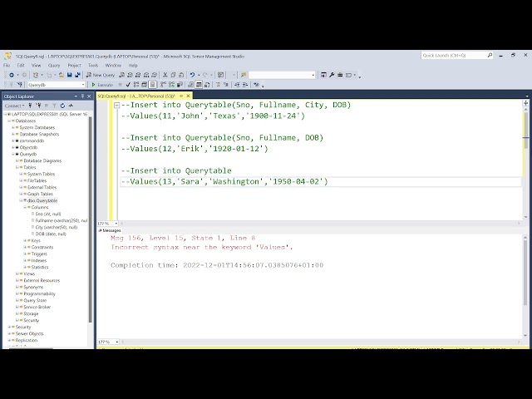This screenshot has width=532, height=399.
Task: Click the Disconnect plug icon in Object Explorer
Action: pos(38,106)
